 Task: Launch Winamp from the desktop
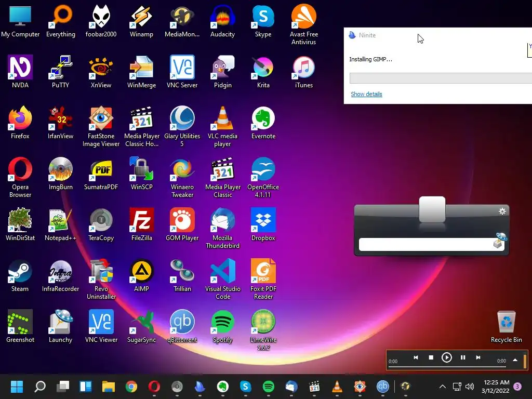click(141, 21)
